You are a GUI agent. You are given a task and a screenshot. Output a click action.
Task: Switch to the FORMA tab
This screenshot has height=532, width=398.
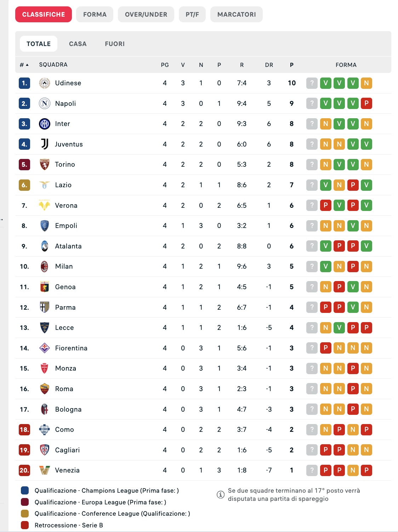point(95,15)
